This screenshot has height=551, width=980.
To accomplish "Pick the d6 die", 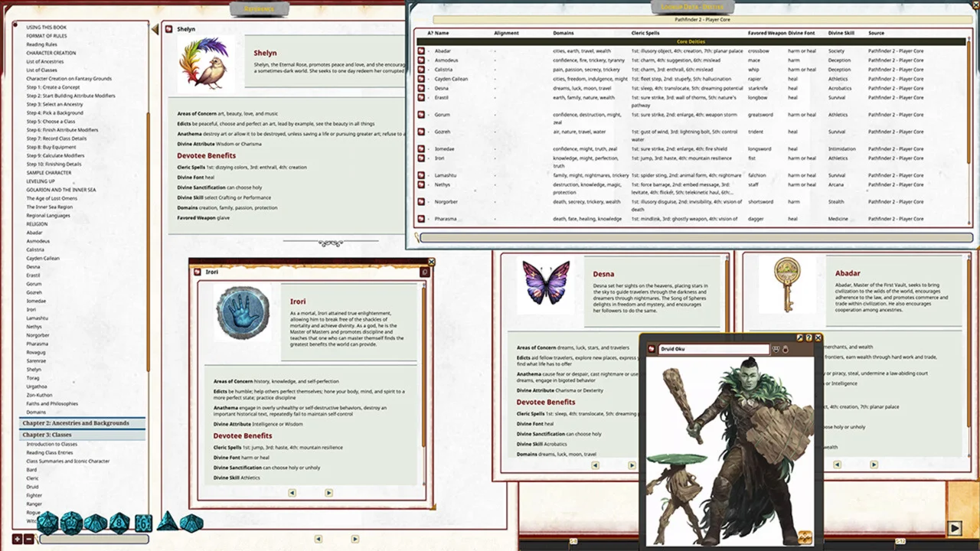I will click(x=143, y=523).
